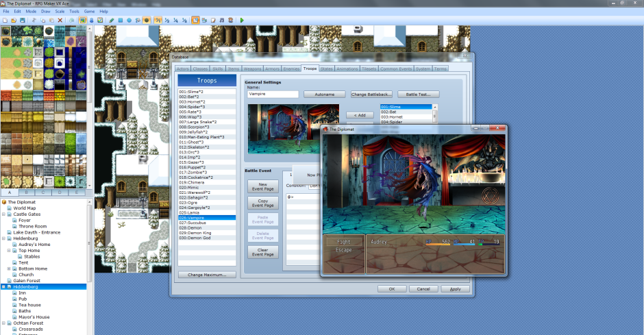644x335 pixels.
Task: Choose Fight in the battle test window
Action: 344,242
